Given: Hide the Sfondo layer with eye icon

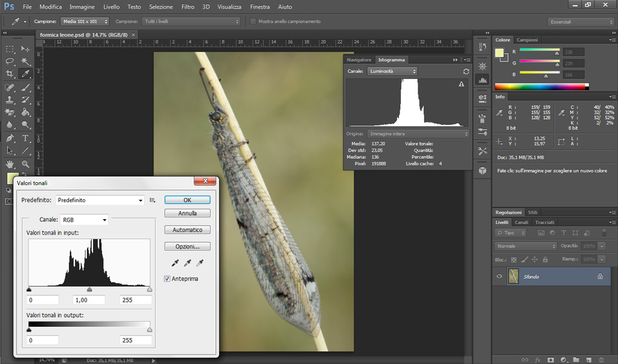Looking at the screenshot, I should 499,276.
